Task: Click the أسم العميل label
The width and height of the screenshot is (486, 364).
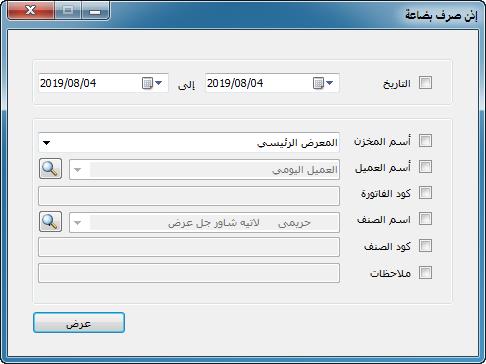Action: (383, 167)
